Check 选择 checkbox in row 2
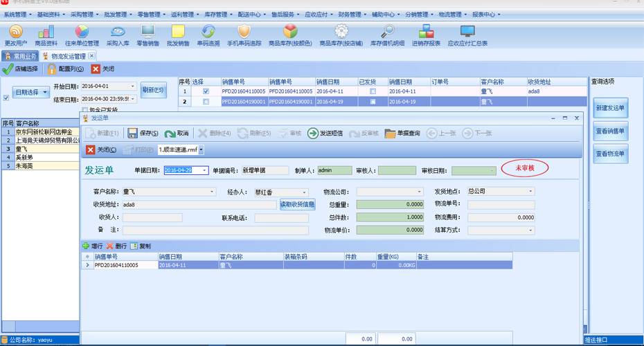The width and height of the screenshot is (644, 346). click(x=206, y=102)
